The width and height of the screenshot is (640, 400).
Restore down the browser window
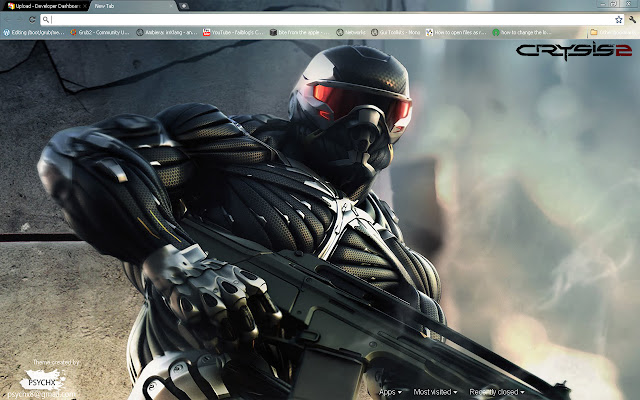[613, 4]
